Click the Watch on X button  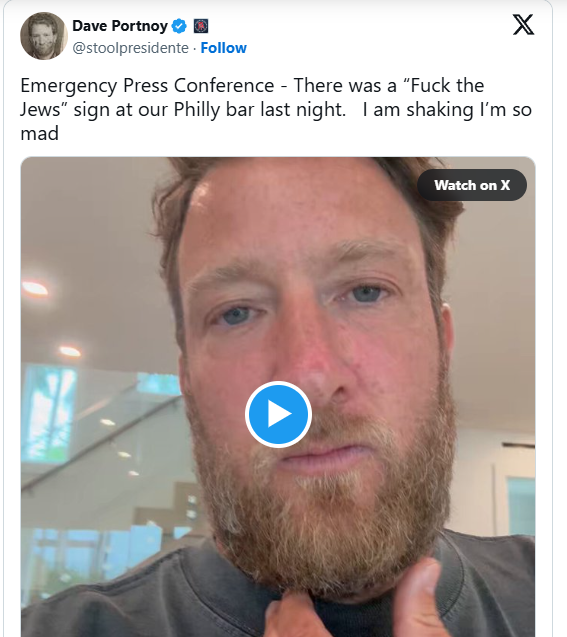pos(472,185)
